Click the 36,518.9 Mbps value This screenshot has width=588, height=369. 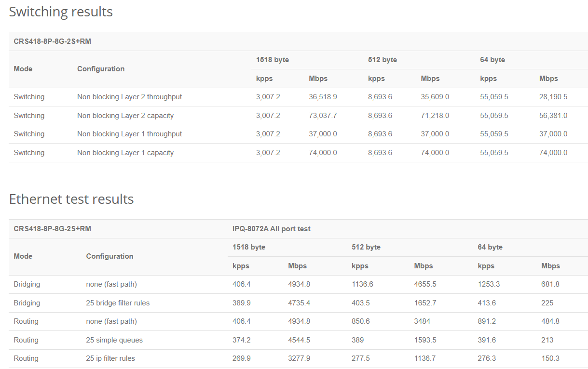pos(323,97)
